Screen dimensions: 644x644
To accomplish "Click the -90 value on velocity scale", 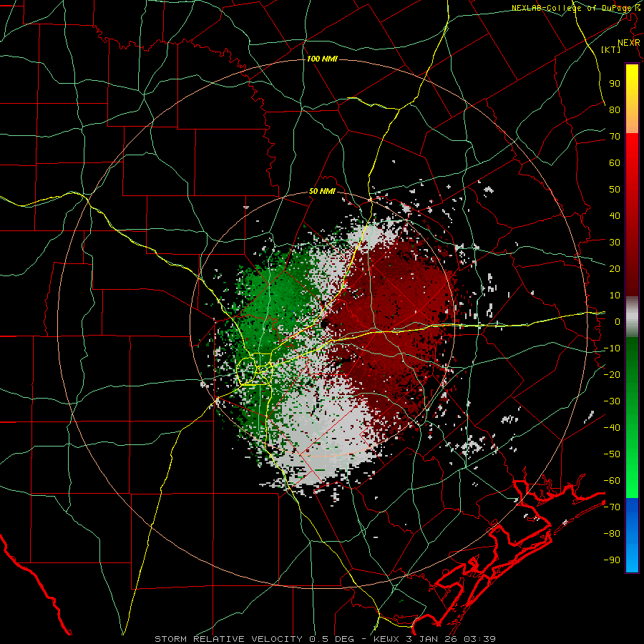I will click(612, 560).
